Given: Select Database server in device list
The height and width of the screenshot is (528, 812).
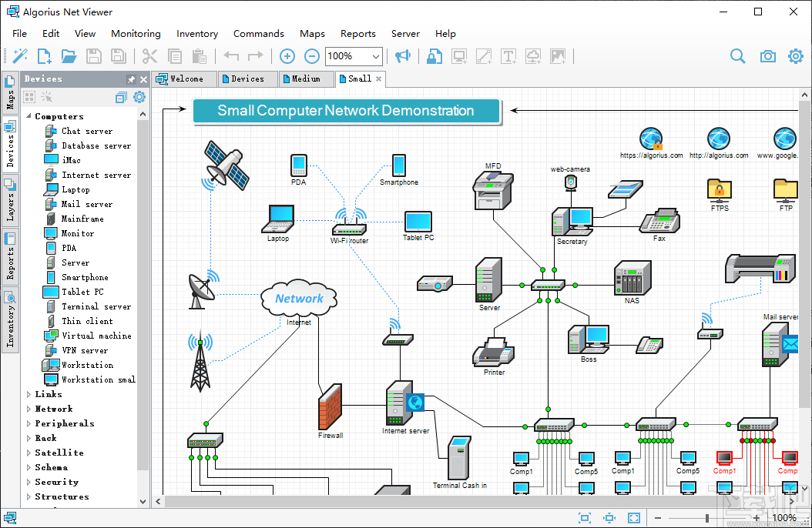Looking at the screenshot, I should pos(96,145).
